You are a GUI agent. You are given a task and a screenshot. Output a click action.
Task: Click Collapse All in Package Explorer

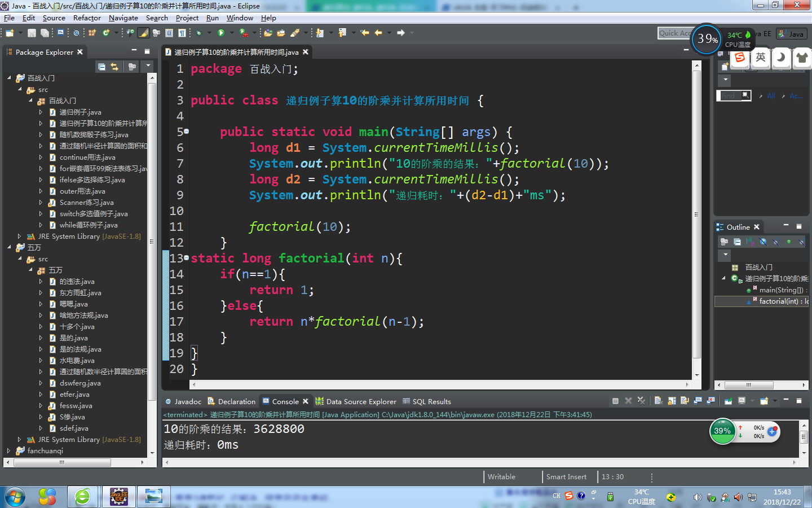[101, 67]
